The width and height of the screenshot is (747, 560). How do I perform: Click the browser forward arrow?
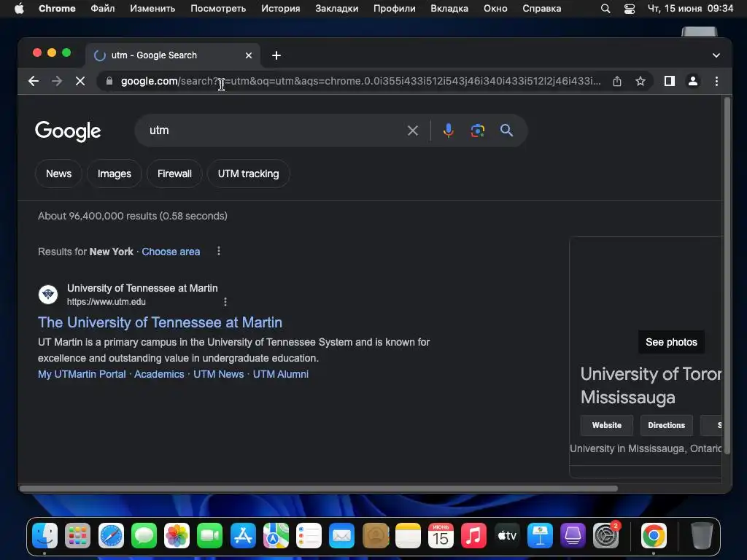coord(57,81)
